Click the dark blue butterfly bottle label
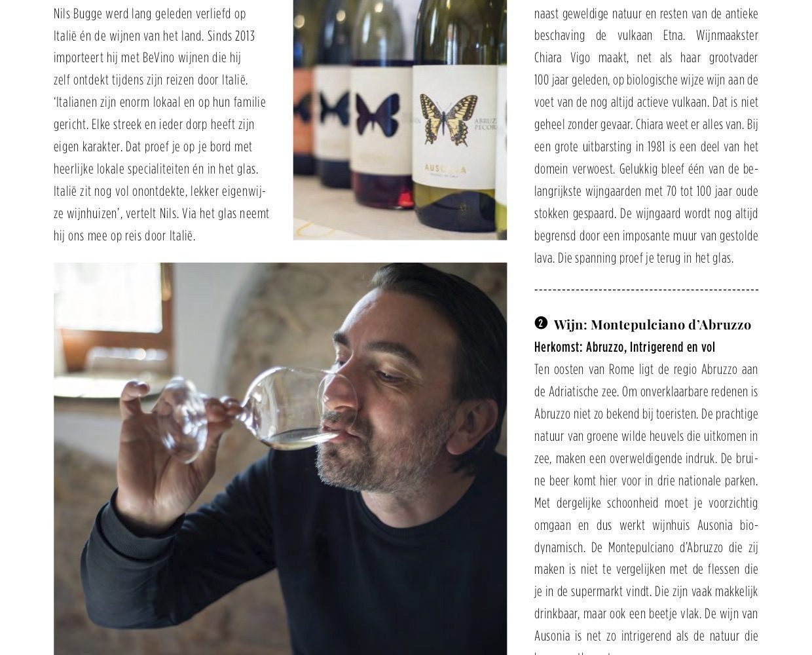The width and height of the screenshot is (812, 655). tap(334, 109)
